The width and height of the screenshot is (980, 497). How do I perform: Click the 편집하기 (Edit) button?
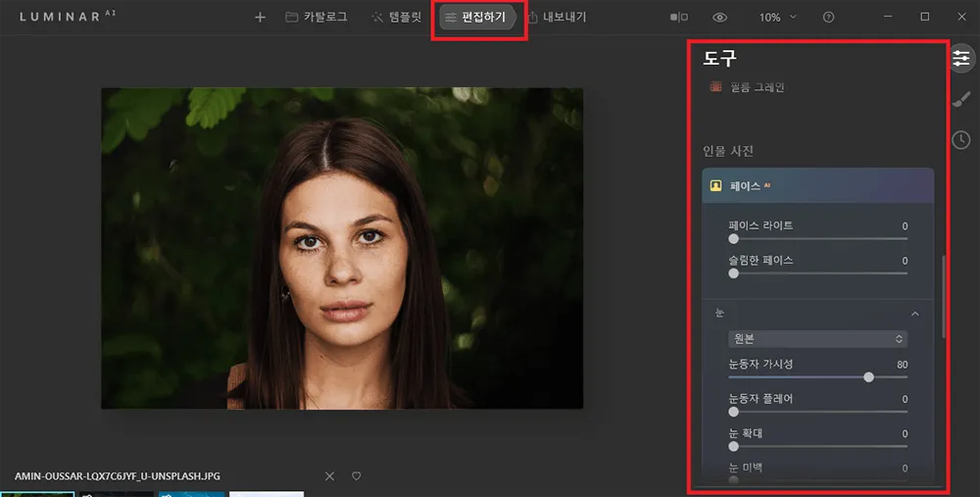[475, 18]
